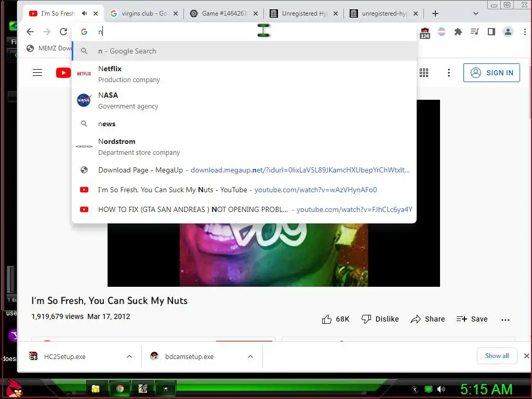The image size is (532, 399).
Task: Click the browser forward arrow
Action: click(x=47, y=32)
